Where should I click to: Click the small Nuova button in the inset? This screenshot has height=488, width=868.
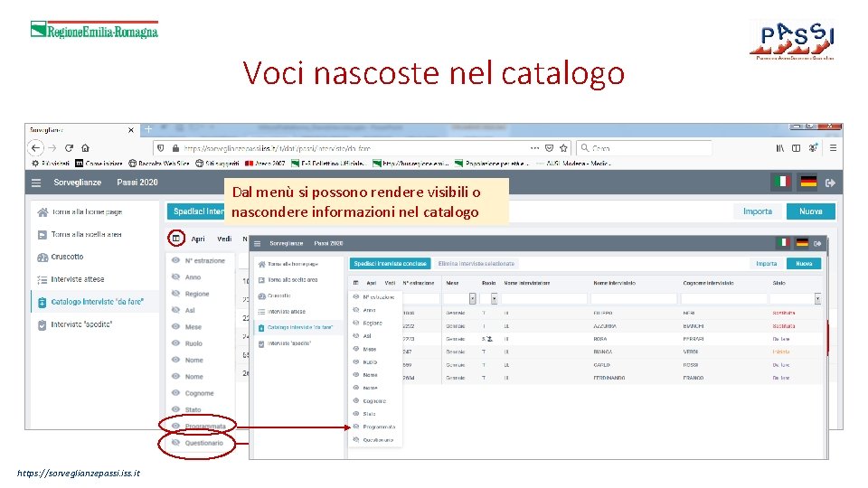[x=805, y=264]
